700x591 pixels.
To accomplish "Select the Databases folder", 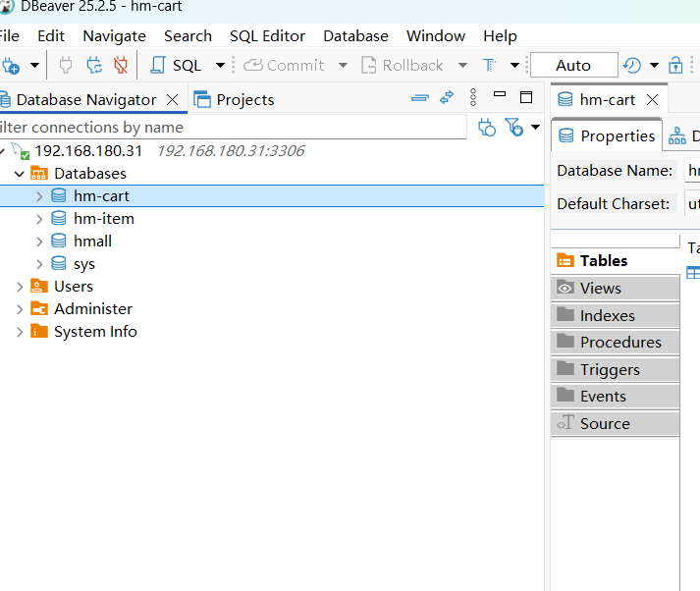I will [x=90, y=174].
